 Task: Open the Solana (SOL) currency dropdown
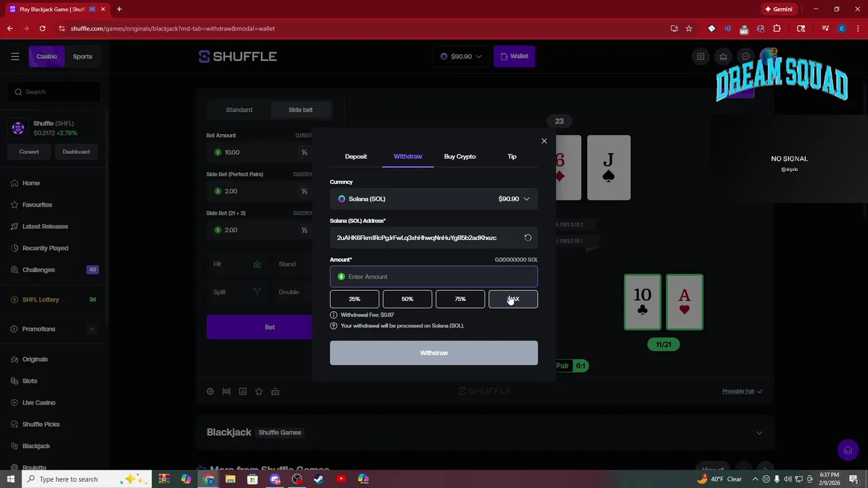[434, 199]
